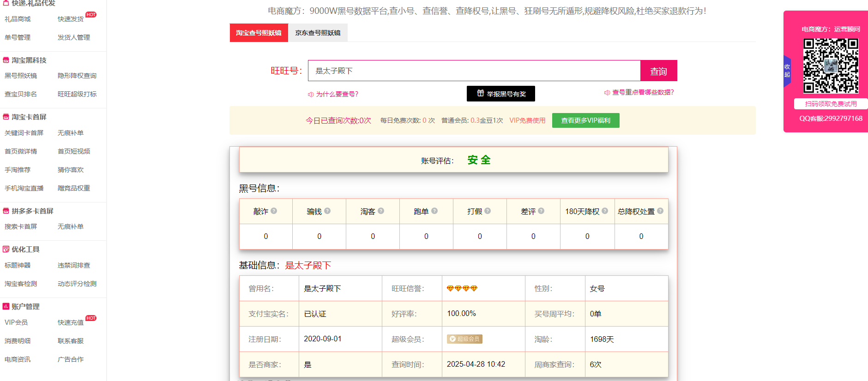
Task: Click the help icon beside 淘客
Action: (x=381, y=211)
